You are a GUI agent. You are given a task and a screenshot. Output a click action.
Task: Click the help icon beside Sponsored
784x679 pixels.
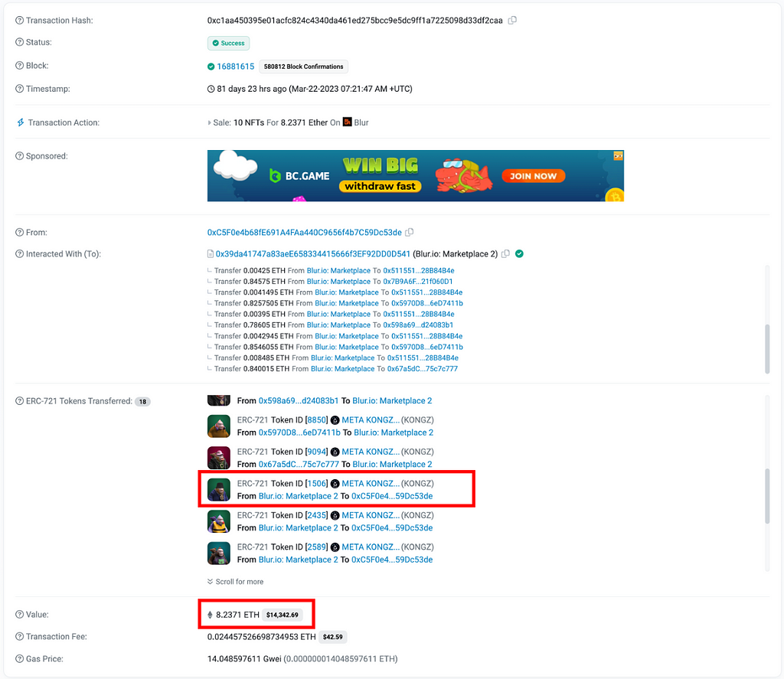click(19, 156)
